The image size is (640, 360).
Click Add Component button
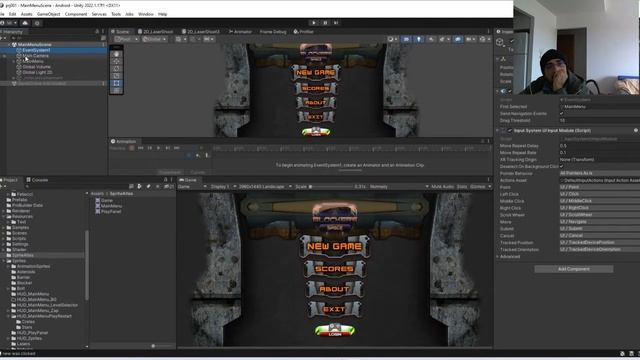coord(573,269)
